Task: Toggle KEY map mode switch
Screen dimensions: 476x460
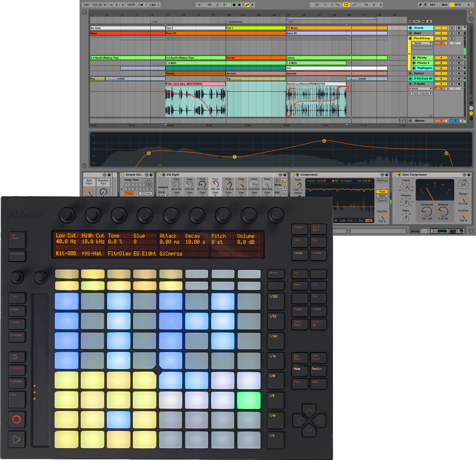Action: click(433, 5)
